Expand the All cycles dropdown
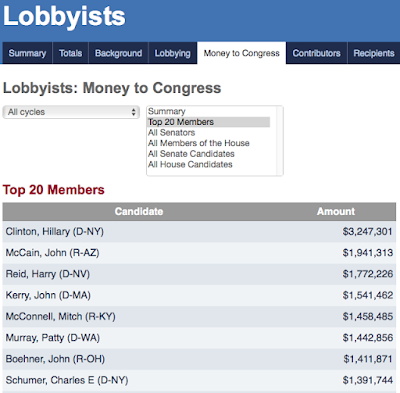The image size is (400, 393). coord(71,112)
